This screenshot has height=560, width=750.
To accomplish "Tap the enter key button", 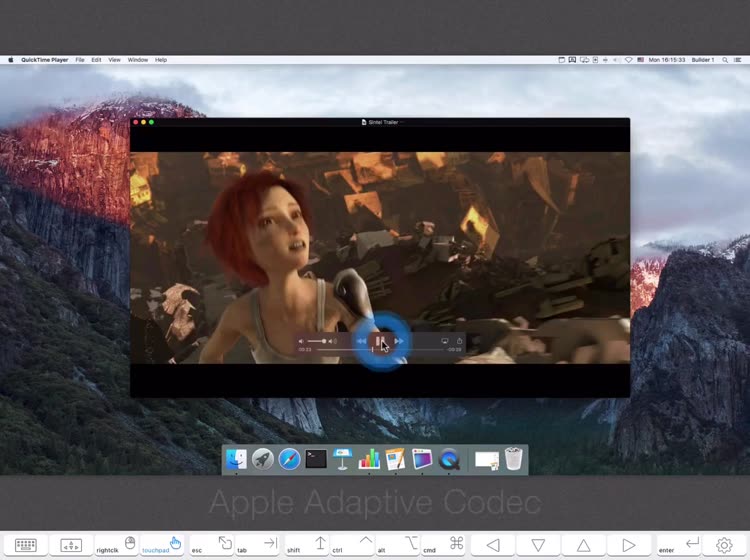I will coord(678,545).
